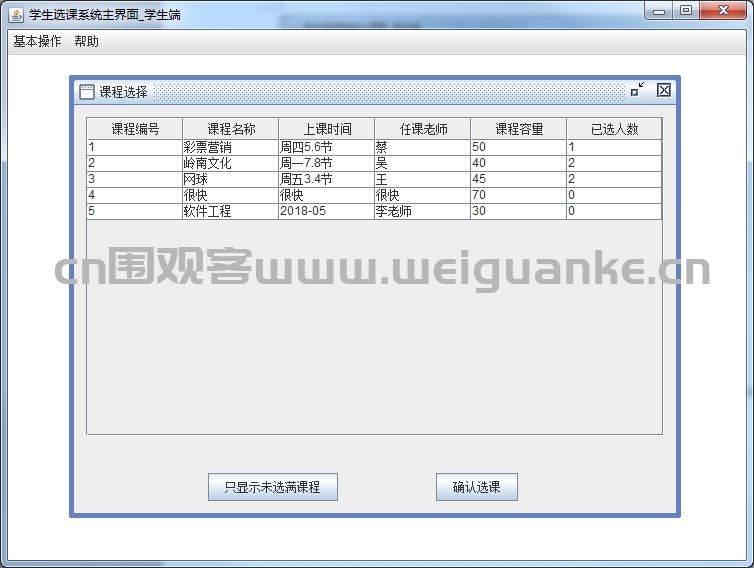
Task: Click the 上课时间 column header
Action: point(327,129)
